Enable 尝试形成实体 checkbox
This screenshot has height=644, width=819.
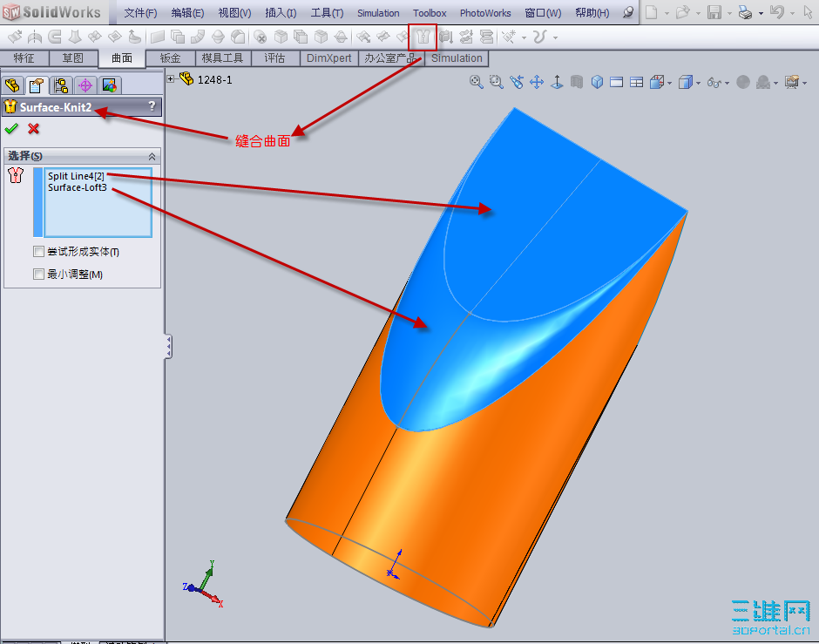coord(38,252)
